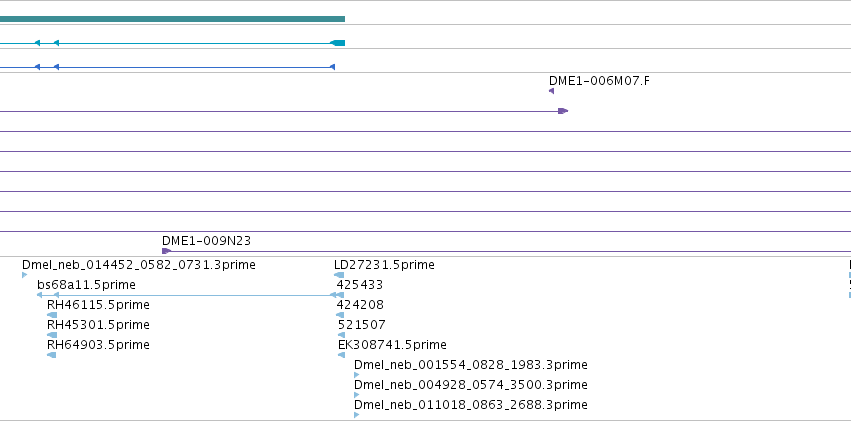Click the arrow glyph under Dmel_neb_014452_0582_0731.3prime

click(24, 275)
